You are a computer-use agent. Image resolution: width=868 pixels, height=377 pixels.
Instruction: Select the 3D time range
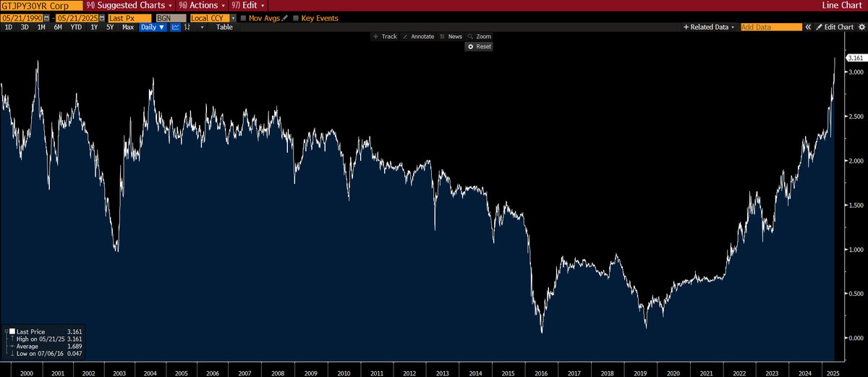pos(25,27)
